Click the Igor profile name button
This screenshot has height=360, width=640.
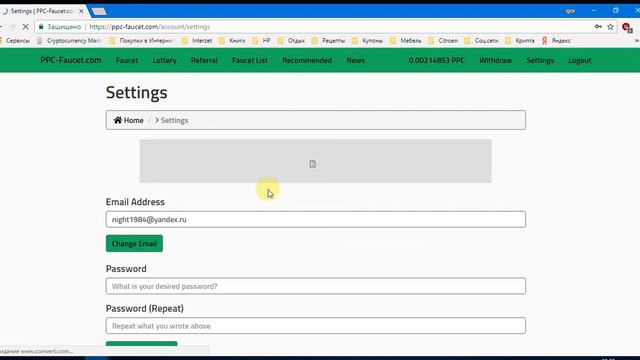pos(570,11)
